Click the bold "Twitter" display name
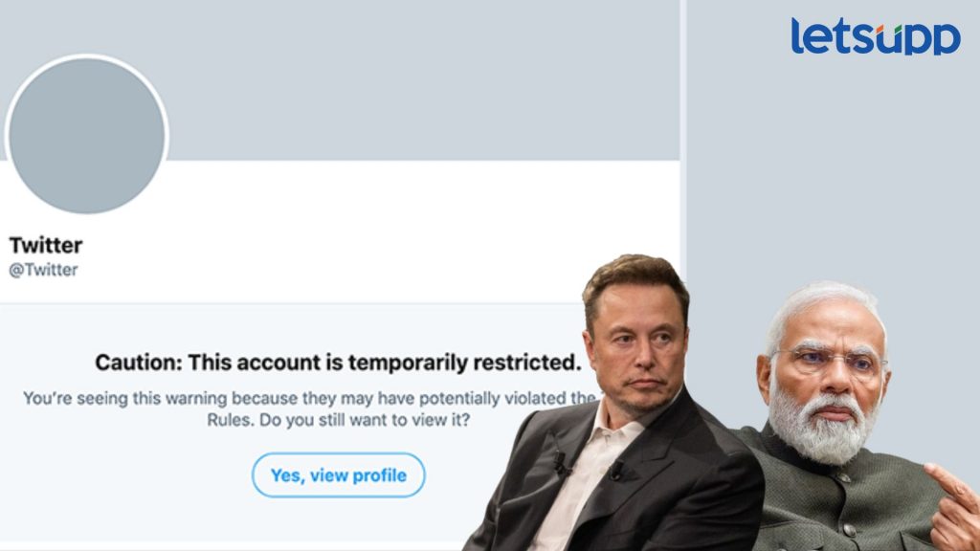The width and height of the screenshot is (980, 551). pyautogui.click(x=46, y=245)
